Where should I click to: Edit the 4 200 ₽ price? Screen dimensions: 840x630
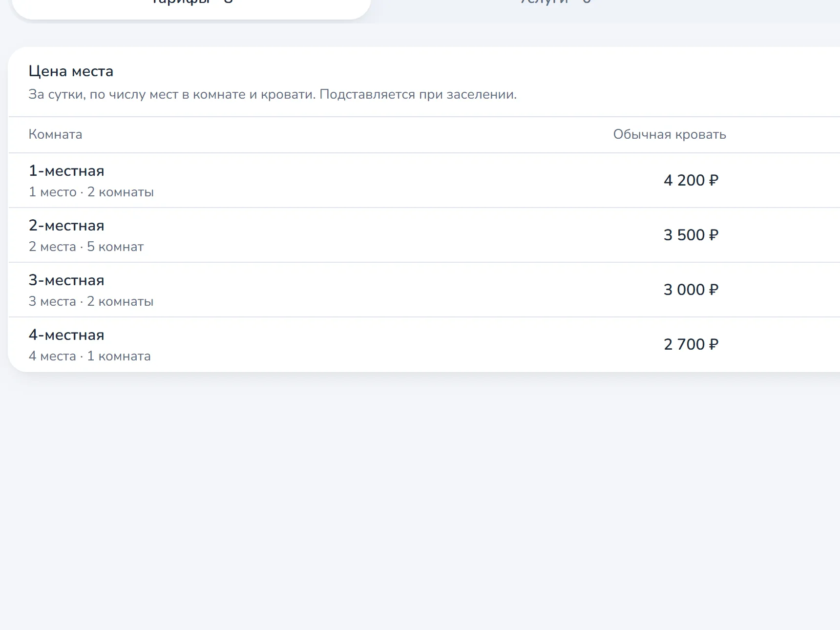pyautogui.click(x=691, y=180)
